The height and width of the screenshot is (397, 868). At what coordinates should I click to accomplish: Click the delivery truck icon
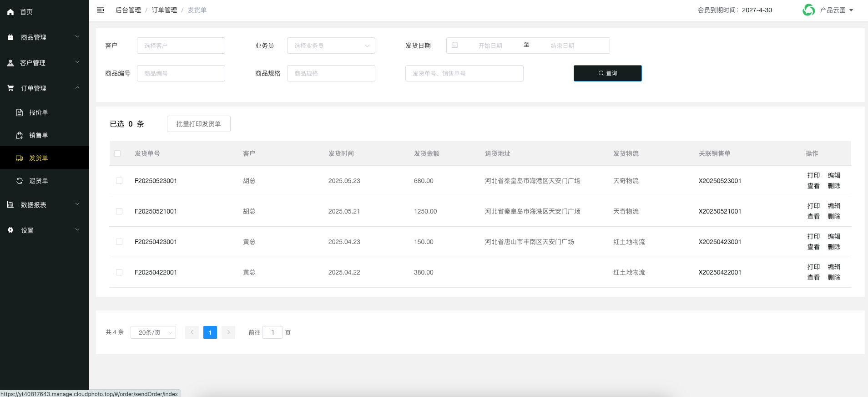pos(20,158)
